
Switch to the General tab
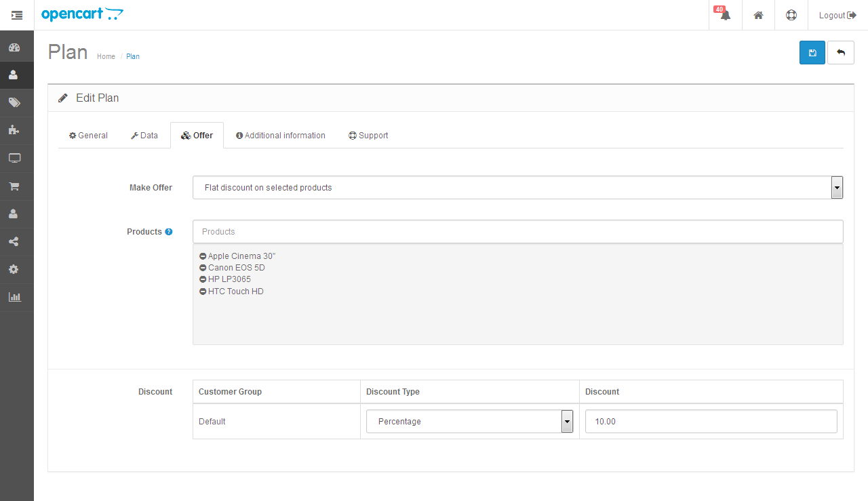coord(88,136)
